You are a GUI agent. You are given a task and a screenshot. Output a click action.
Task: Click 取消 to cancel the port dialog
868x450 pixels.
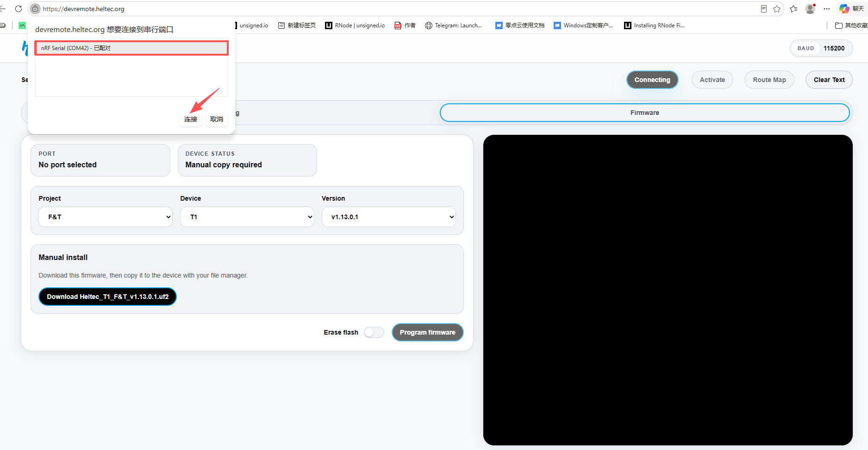pyautogui.click(x=217, y=119)
